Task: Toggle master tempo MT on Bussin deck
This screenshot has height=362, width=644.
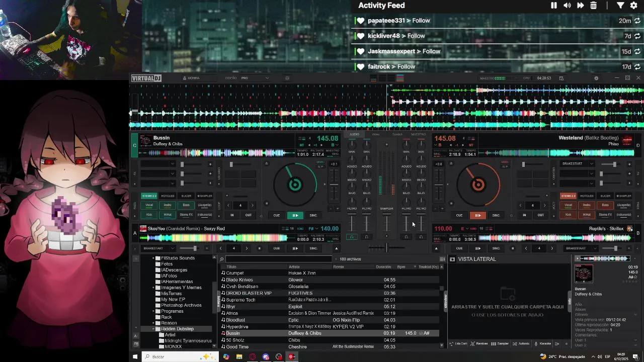Action: coord(302,145)
